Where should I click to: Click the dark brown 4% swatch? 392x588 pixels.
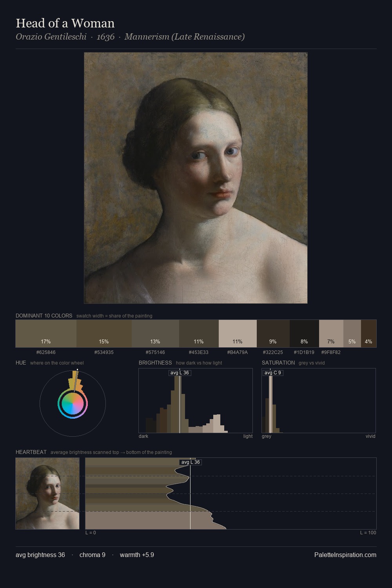coord(368,334)
